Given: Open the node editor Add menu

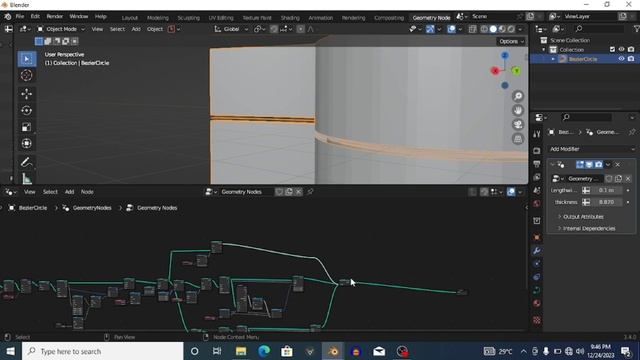Looking at the screenshot, I should 69,192.
